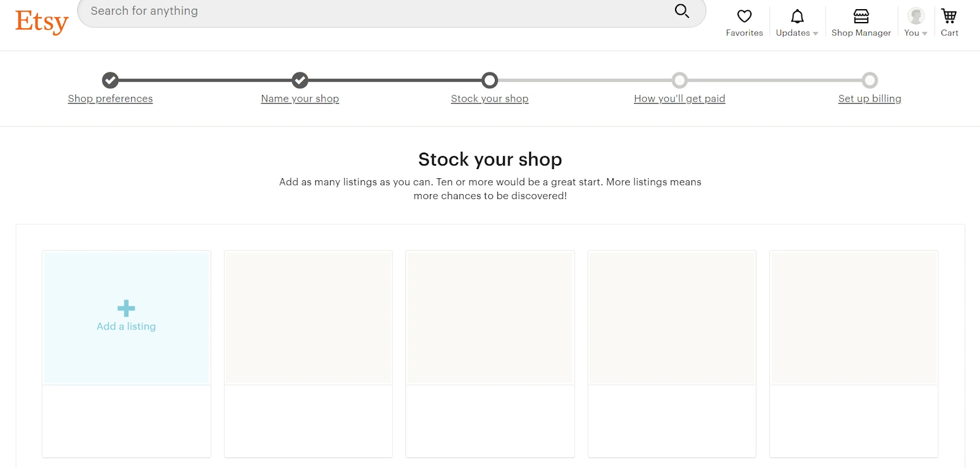Select the Stock your shop step circle
The image size is (980, 468).
pyautogui.click(x=490, y=80)
